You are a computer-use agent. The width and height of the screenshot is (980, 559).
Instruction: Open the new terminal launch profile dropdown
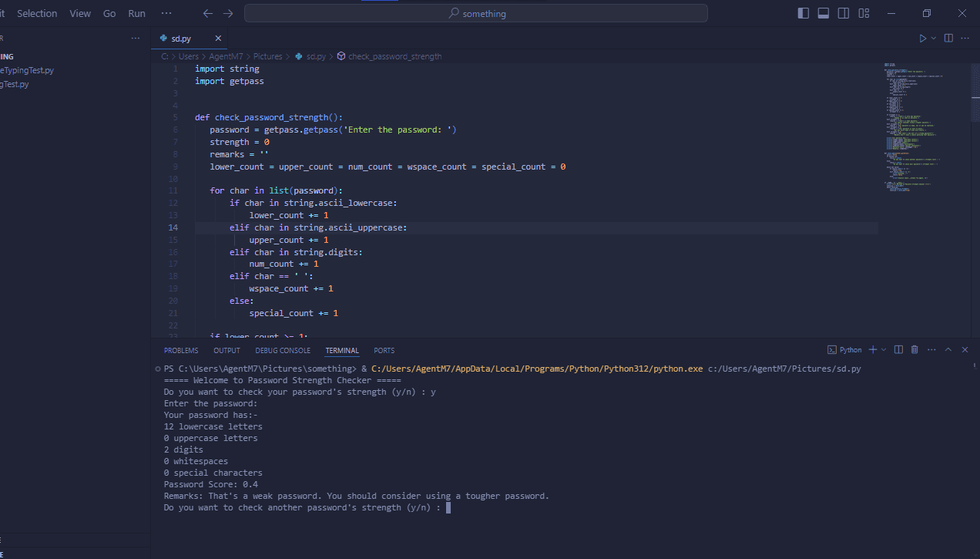[x=884, y=349]
